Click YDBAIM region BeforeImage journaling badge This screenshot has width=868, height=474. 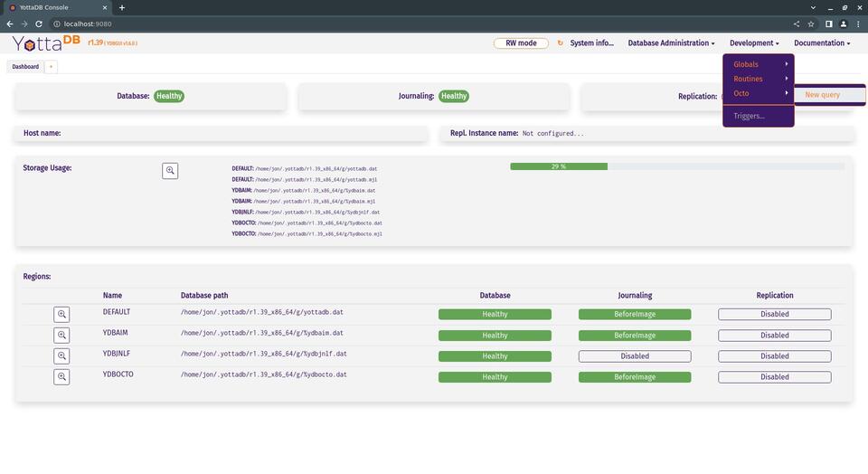click(635, 335)
